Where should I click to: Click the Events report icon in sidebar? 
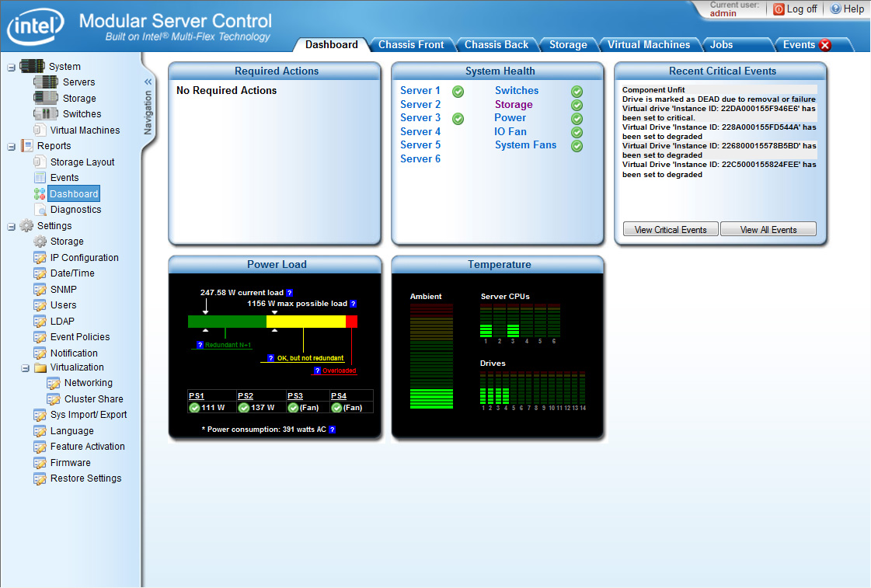[40, 178]
